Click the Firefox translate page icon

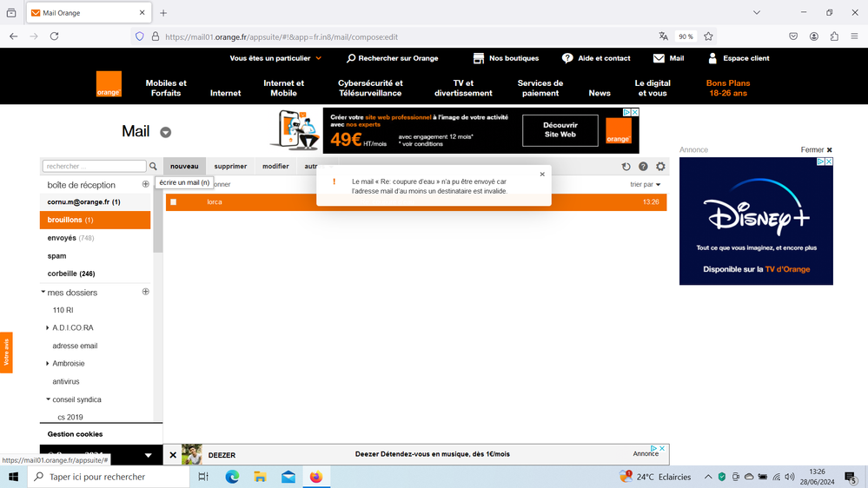663,36
